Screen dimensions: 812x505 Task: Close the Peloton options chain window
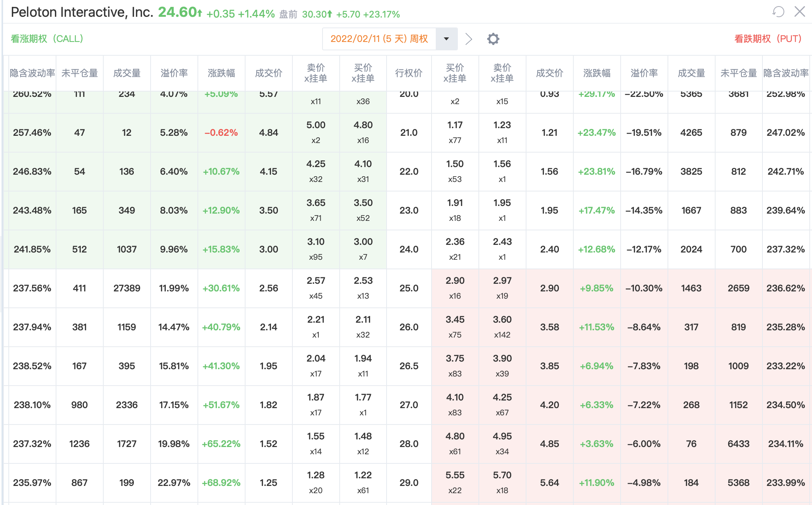click(799, 12)
